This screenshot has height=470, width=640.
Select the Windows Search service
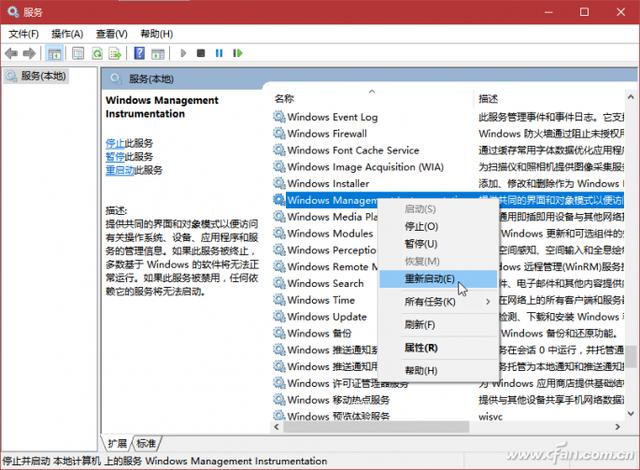coord(325,283)
